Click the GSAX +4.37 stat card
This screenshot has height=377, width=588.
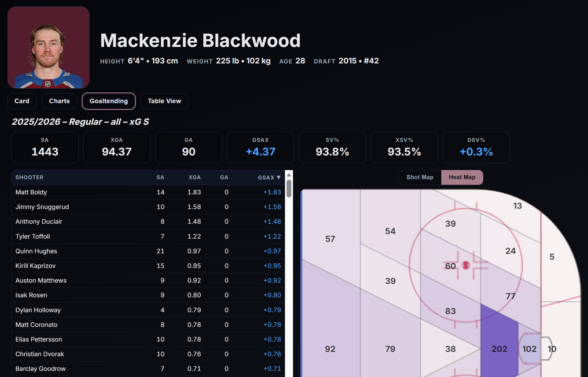pos(260,147)
